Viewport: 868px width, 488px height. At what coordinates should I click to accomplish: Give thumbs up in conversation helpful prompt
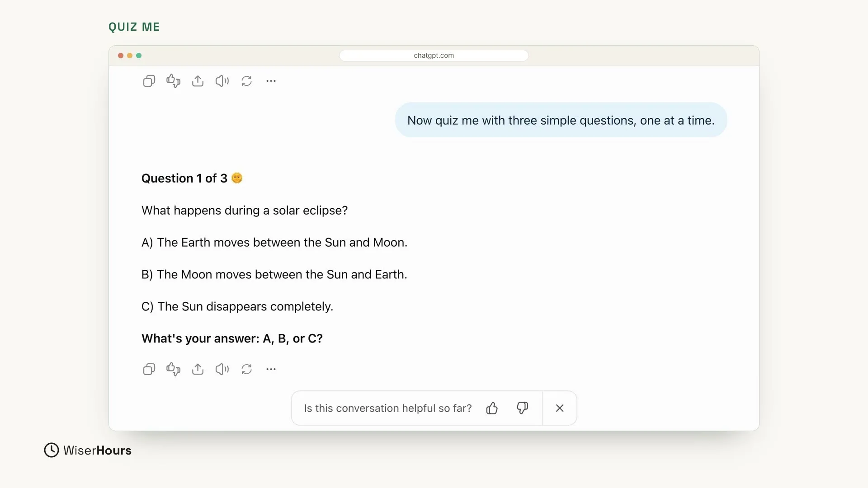(x=492, y=408)
